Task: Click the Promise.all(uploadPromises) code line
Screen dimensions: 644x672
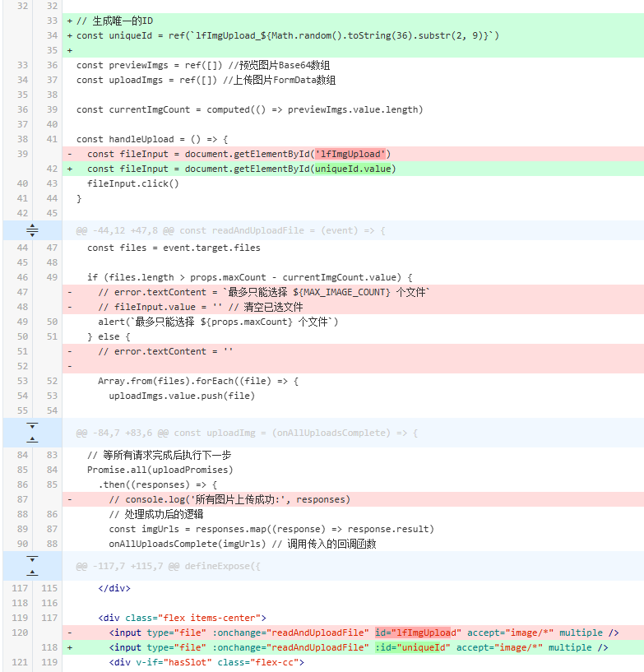Action: [160, 470]
